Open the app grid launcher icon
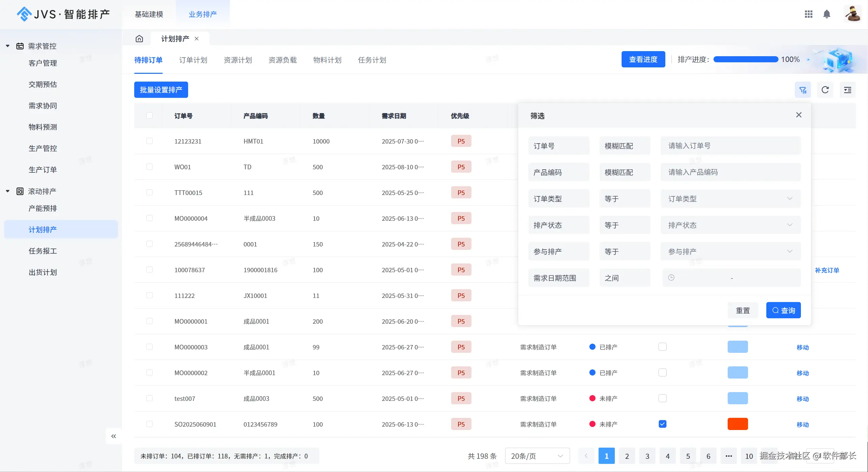Image resolution: width=868 pixels, height=472 pixels. pyautogui.click(x=808, y=14)
